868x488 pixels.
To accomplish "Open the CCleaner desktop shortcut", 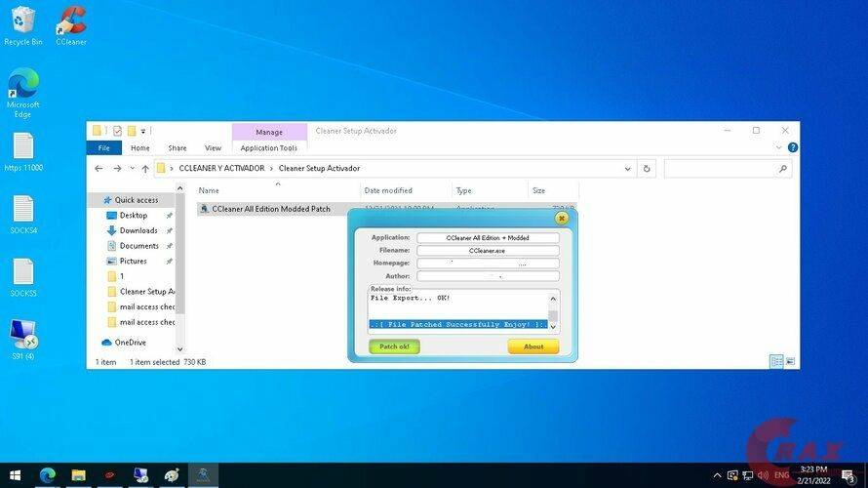I will coord(71,25).
